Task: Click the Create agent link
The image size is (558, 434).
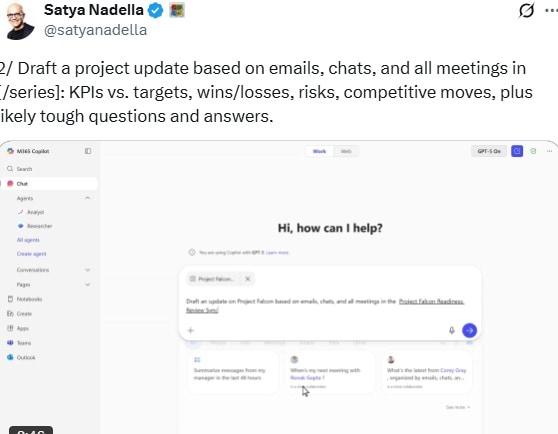Action: coord(31,254)
